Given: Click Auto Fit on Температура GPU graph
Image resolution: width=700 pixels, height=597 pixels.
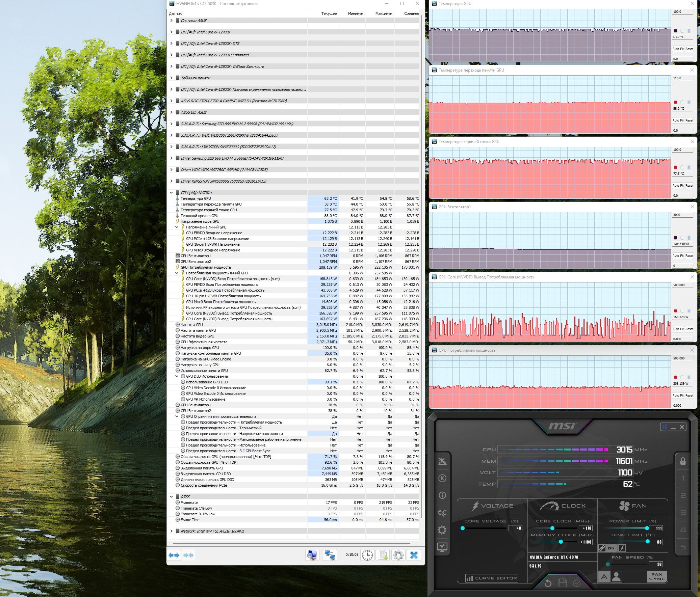Looking at the screenshot, I should [677, 49].
